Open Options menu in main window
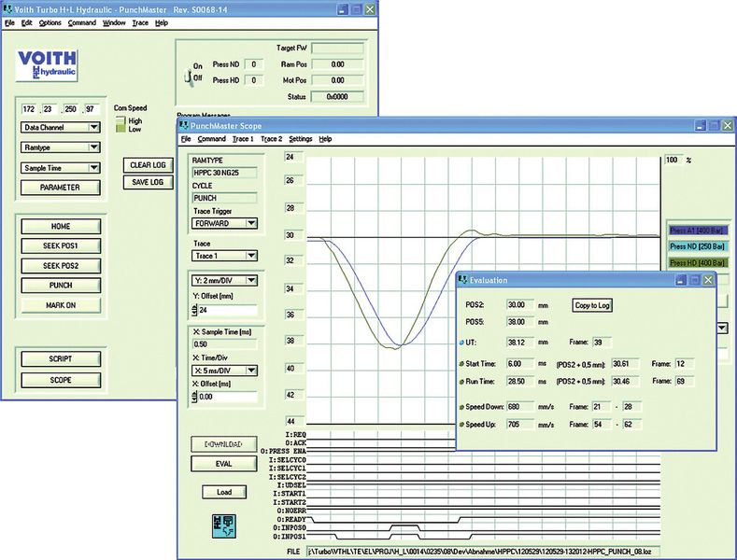The width and height of the screenshot is (737, 560). [x=50, y=22]
